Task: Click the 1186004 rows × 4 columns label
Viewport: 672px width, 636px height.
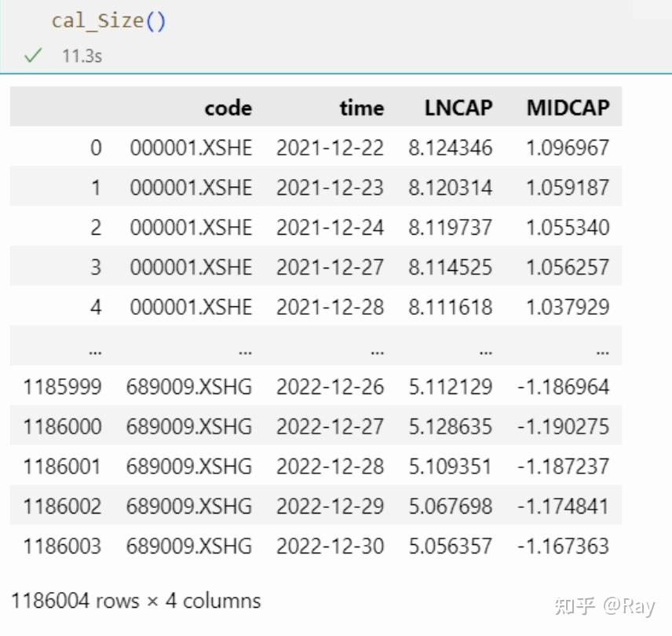Action: (x=135, y=600)
